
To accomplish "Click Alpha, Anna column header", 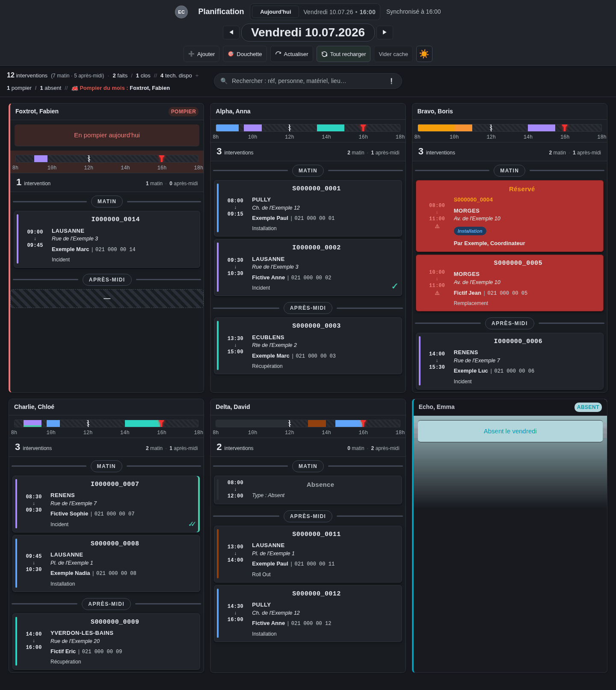I will tap(308, 111).
